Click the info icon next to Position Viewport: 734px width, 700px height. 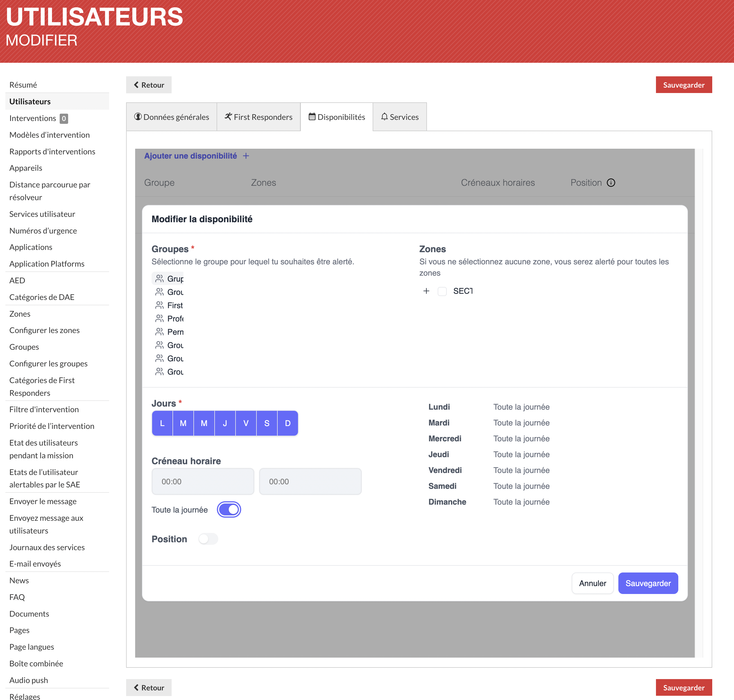[611, 182]
